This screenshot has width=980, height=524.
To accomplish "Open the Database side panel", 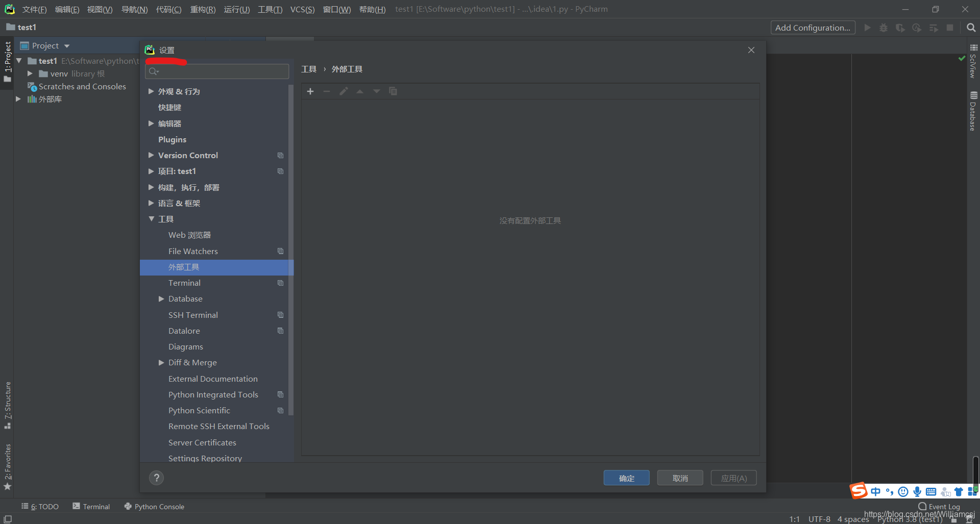I will pyautogui.click(x=973, y=111).
